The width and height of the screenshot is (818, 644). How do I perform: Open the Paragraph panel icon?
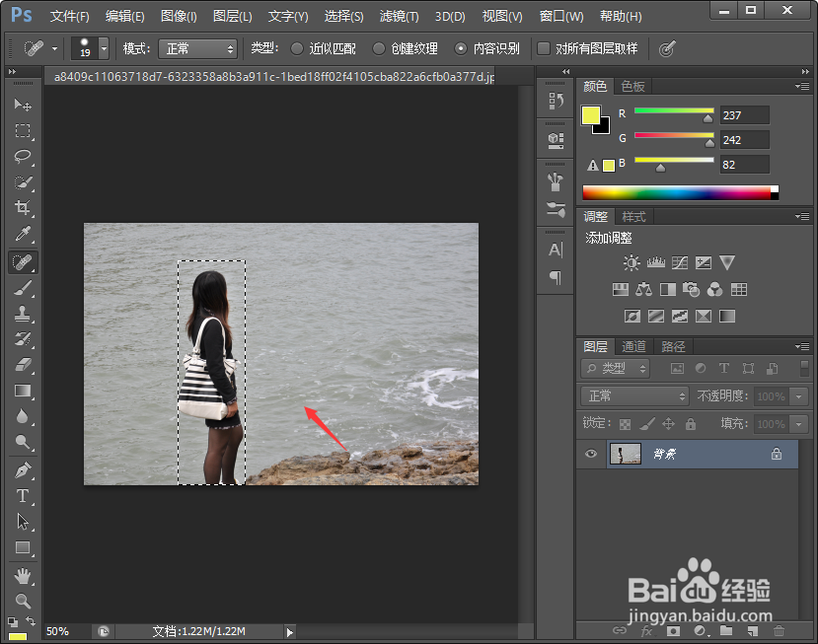tap(556, 277)
